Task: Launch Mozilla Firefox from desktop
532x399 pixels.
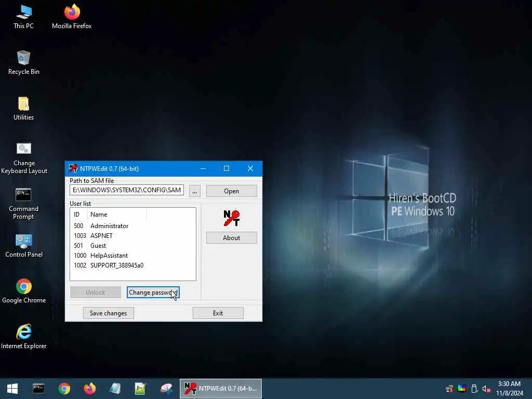Action: pos(72,17)
